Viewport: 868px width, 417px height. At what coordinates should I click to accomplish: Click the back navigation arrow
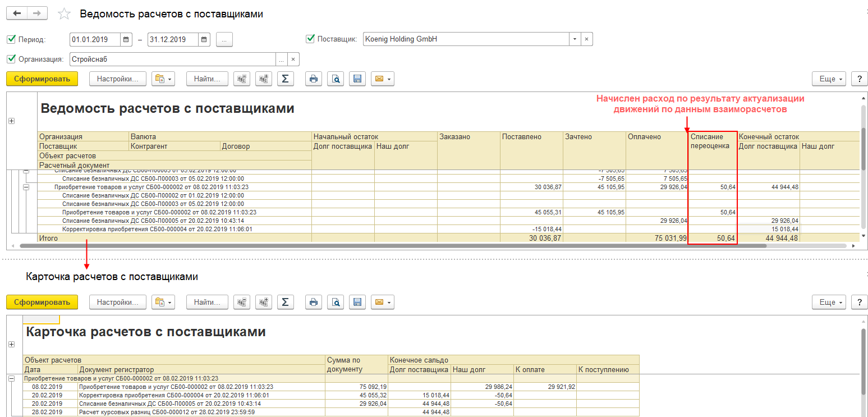(17, 13)
